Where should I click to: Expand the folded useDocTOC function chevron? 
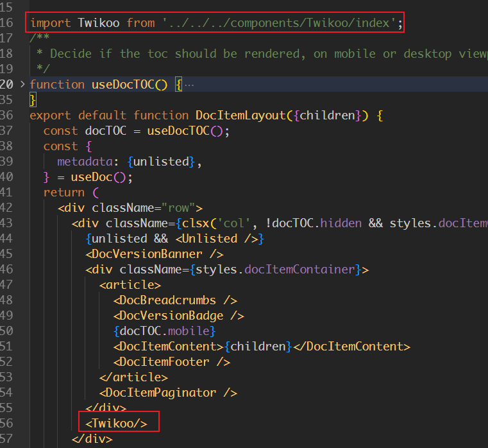(x=23, y=85)
